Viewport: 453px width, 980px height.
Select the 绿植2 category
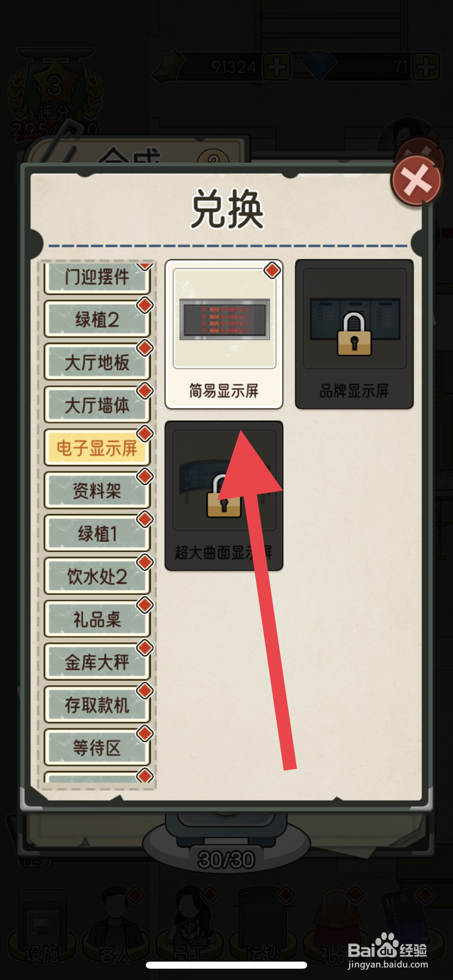click(97, 319)
